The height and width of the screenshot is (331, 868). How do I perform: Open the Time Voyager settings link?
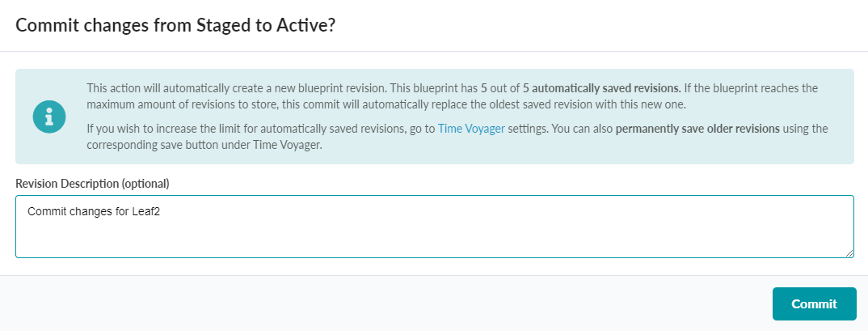(471, 129)
